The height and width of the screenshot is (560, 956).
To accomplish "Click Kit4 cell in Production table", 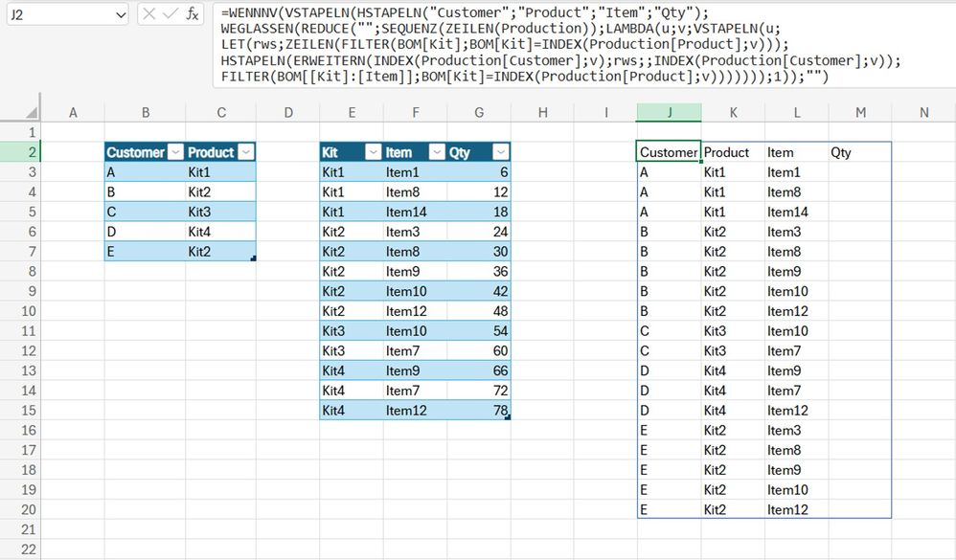I will (221, 232).
